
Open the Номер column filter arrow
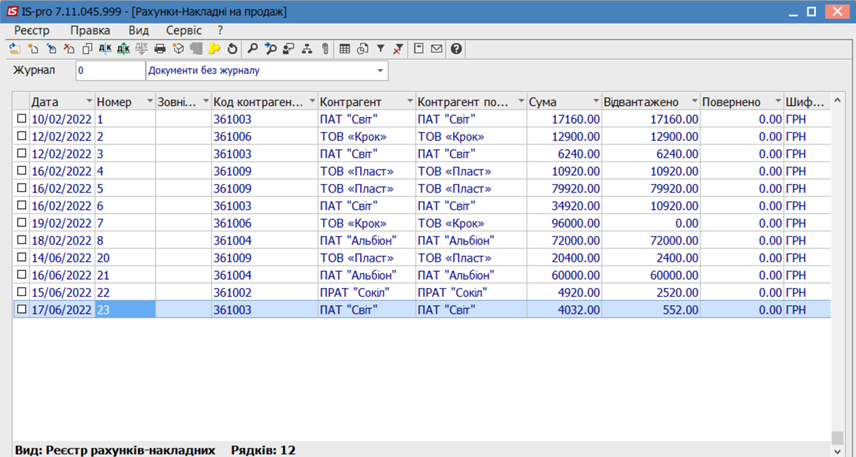pyautogui.click(x=150, y=102)
